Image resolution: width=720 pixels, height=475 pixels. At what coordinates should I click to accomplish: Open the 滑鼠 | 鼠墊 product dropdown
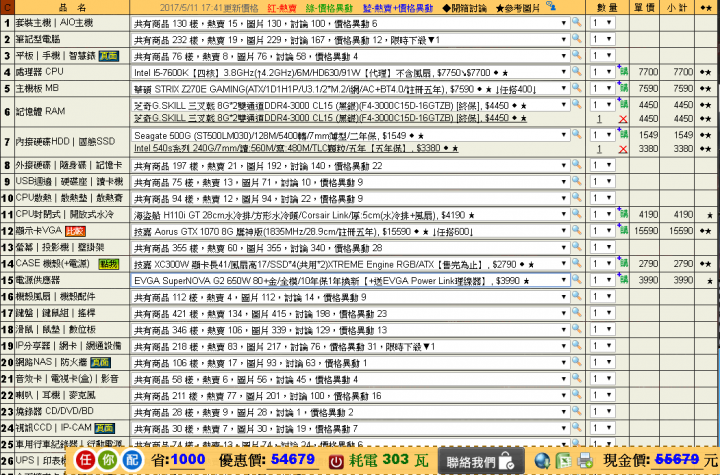(350, 330)
